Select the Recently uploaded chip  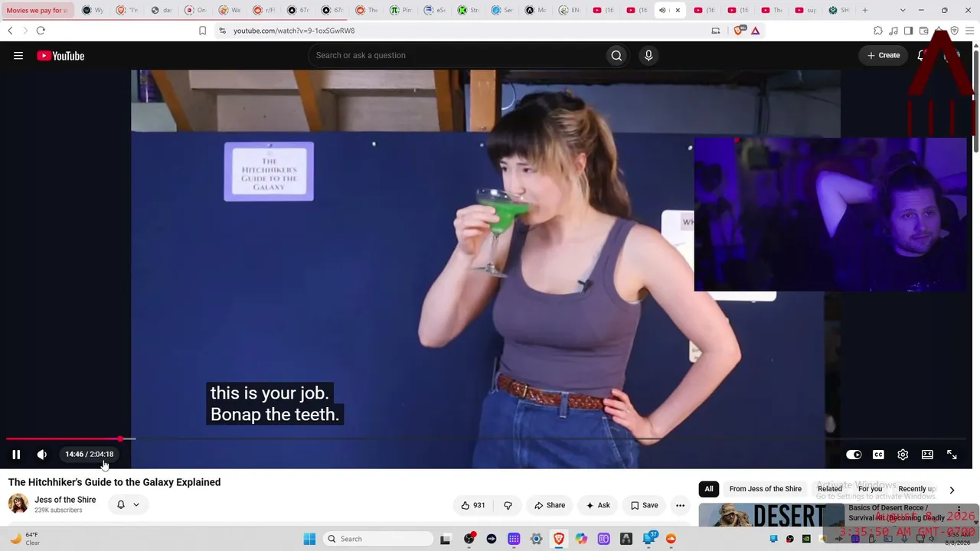(x=917, y=489)
